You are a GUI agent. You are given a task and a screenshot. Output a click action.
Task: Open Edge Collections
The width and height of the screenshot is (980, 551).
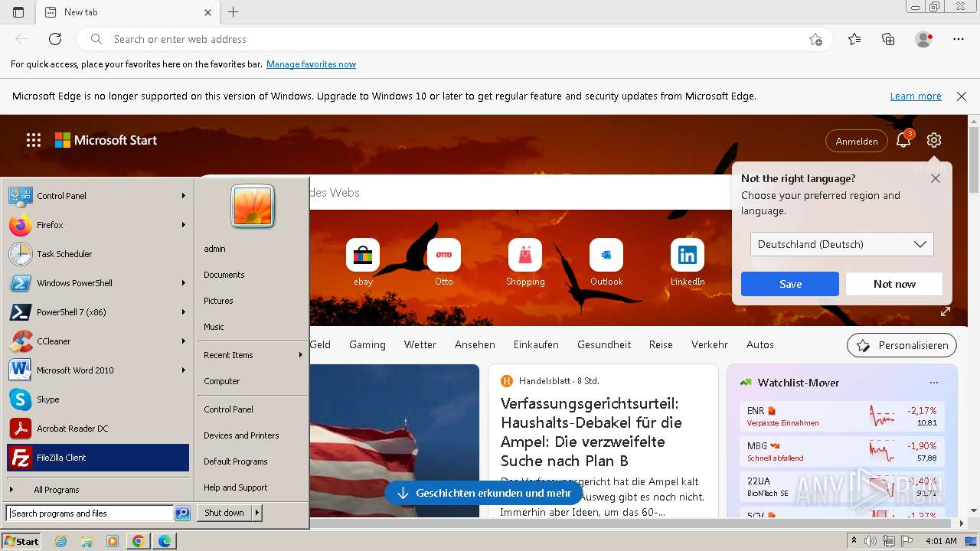click(x=888, y=39)
